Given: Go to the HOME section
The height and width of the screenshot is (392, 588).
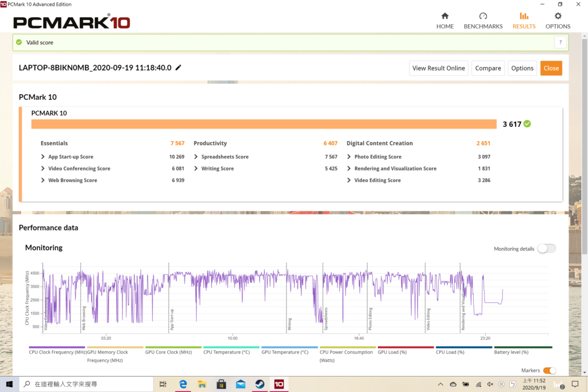Looking at the screenshot, I should tap(445, 21).
